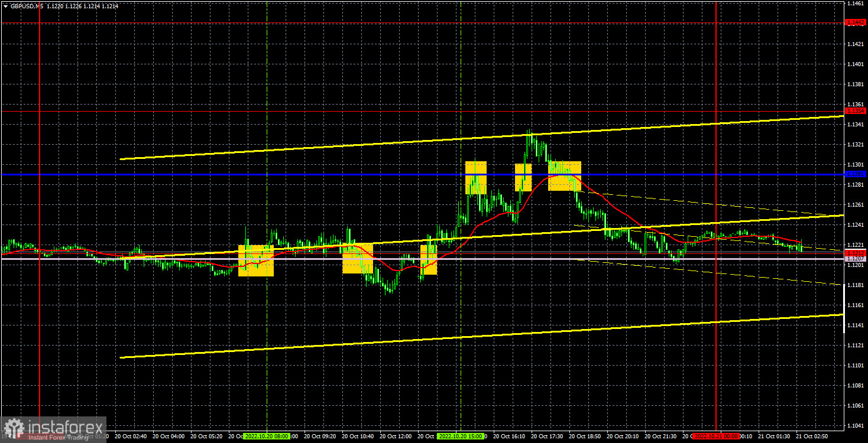Image resolution: width=868 pixels, height=443 pixels.
Task: Select the 1.1354 red price level label
Action: (x=856, y=110)
